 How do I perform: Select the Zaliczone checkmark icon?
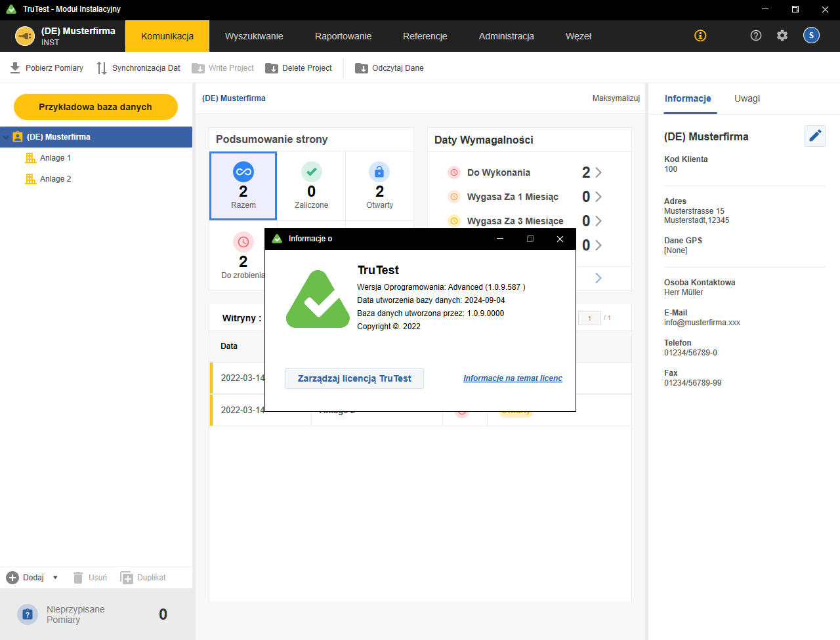312,172
